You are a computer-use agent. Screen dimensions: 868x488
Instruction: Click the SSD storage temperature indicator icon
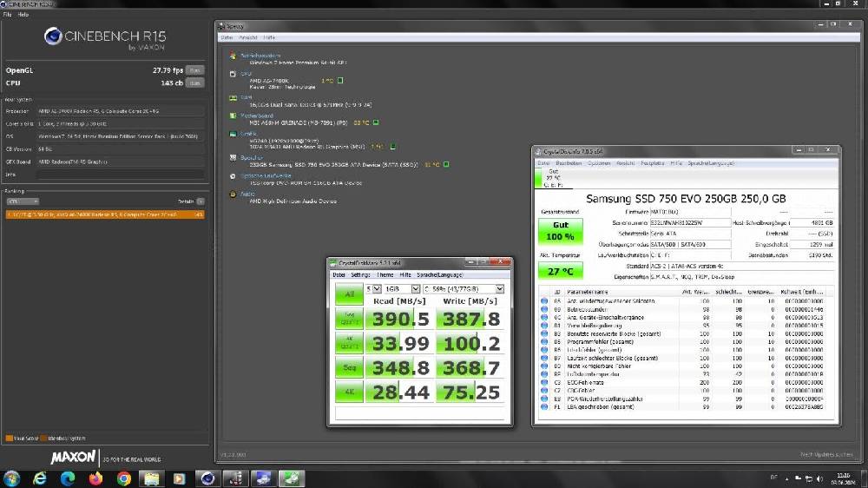pos(446,164)
